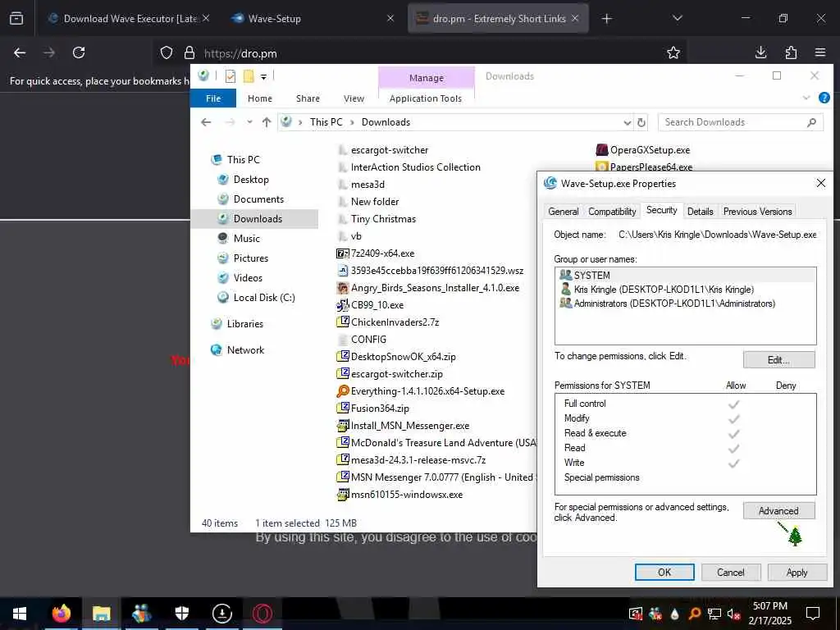Open Windows Security shield on taskbar
840x630 pixels.
(182, 614)
